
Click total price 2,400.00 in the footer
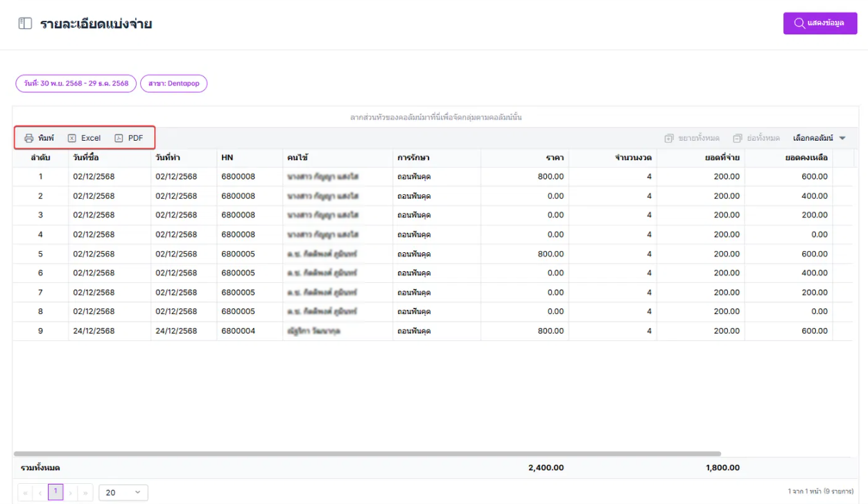[546, 468]
